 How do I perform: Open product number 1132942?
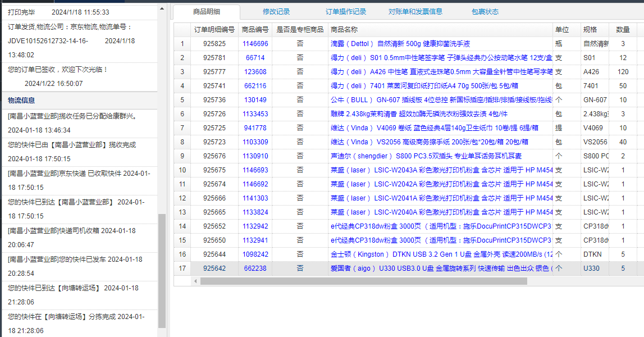point(255,226)
